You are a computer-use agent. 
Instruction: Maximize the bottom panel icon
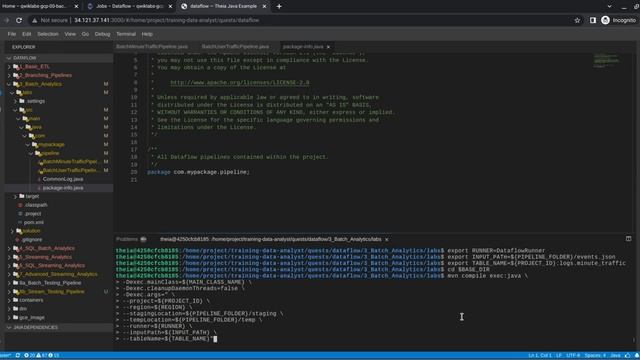pyautogui.click(x=629, y=239)
